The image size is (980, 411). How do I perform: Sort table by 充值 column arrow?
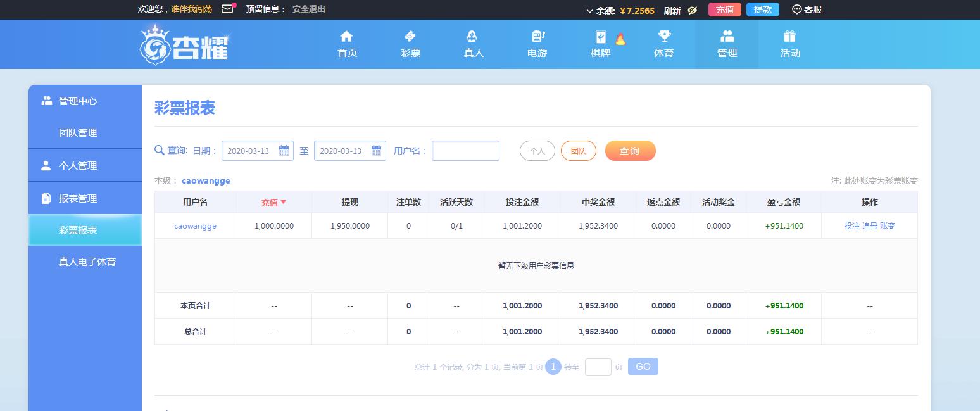click(283, 202)
